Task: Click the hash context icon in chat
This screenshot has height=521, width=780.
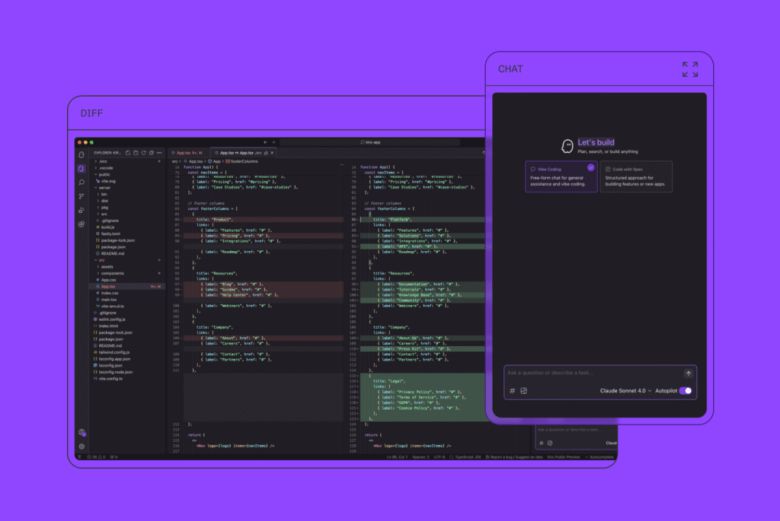Action: click(512, 391)
